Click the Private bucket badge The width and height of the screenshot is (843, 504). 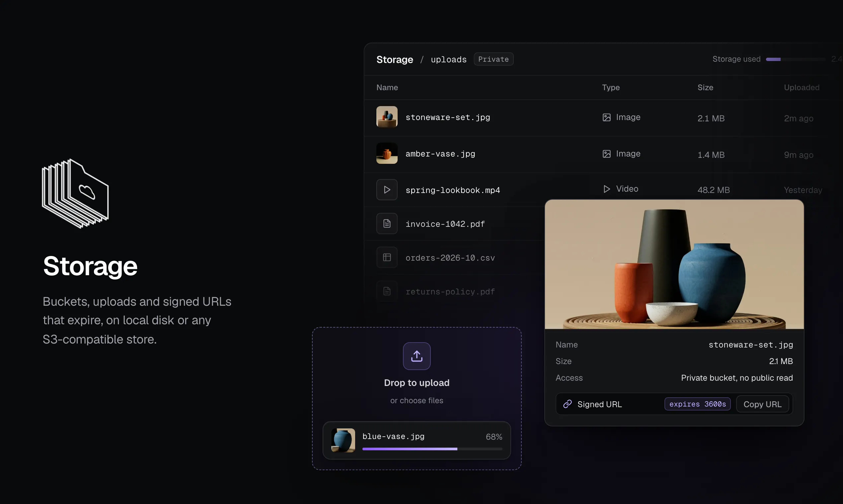(494, 59)
